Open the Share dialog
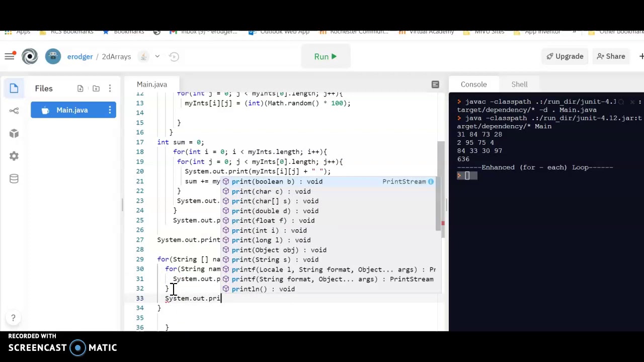Viewport: 644px width, 362px height. tap(611, 56)
